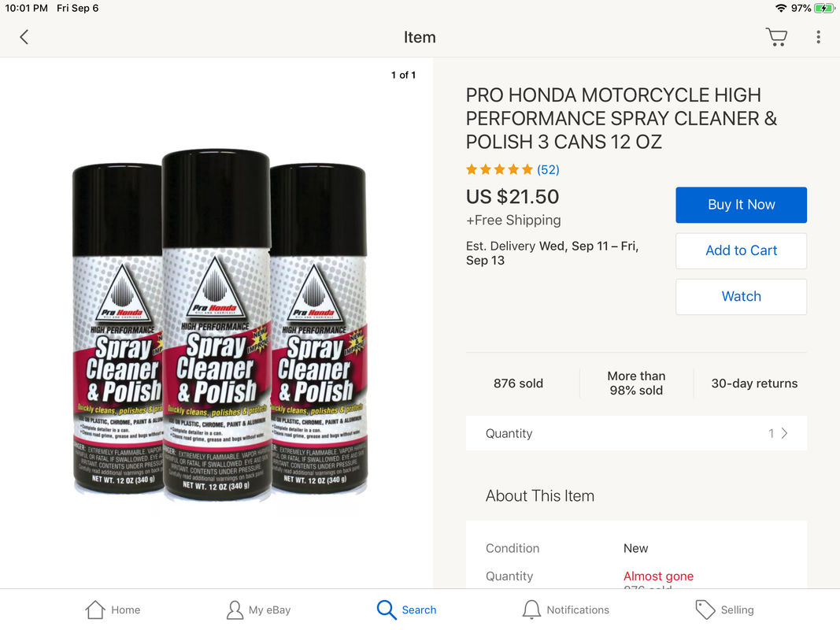Check the battery status indicator

click(x=824, y=8)
